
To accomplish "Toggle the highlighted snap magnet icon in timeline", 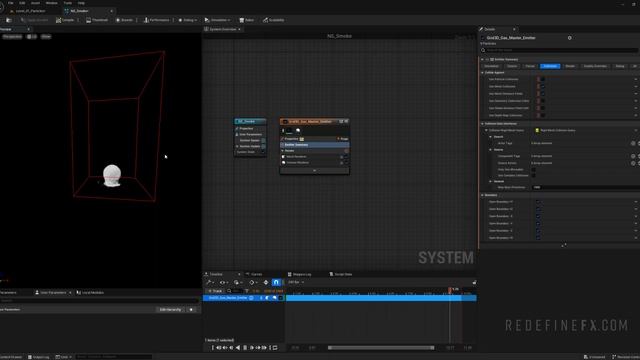I will [x=276, y=282].
